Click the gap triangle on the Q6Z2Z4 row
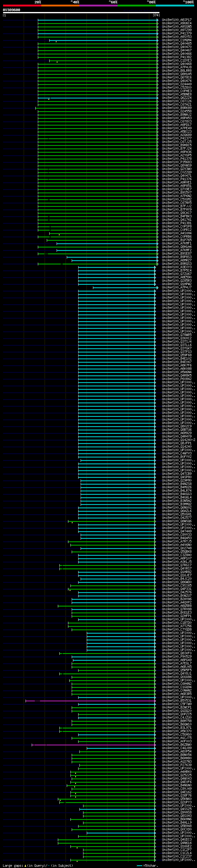 [49, 99]
